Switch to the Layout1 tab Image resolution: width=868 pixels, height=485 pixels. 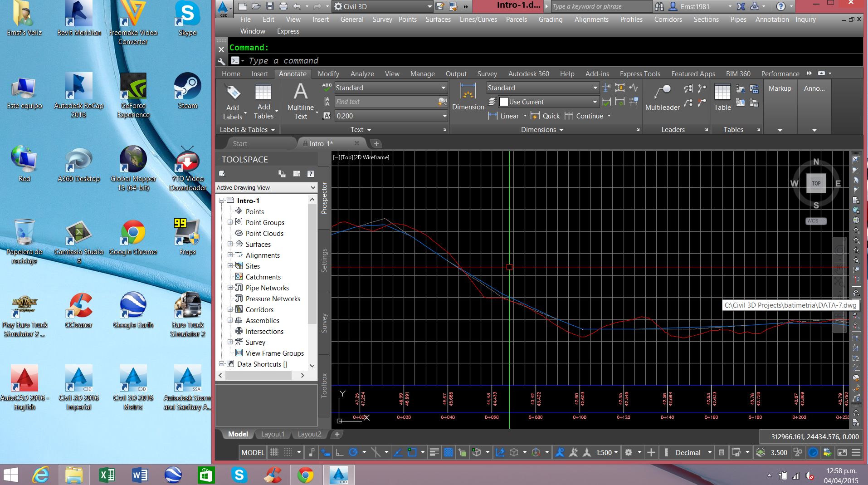tap(273, 434)
